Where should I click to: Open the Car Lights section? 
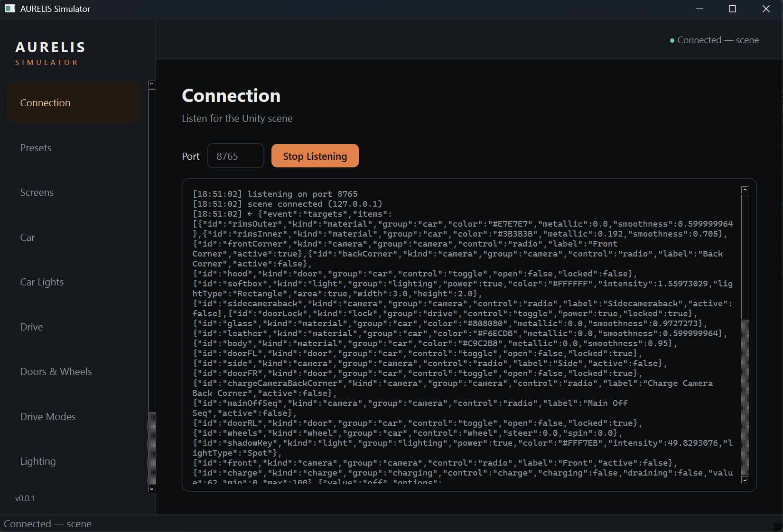[x=74, y=282]
